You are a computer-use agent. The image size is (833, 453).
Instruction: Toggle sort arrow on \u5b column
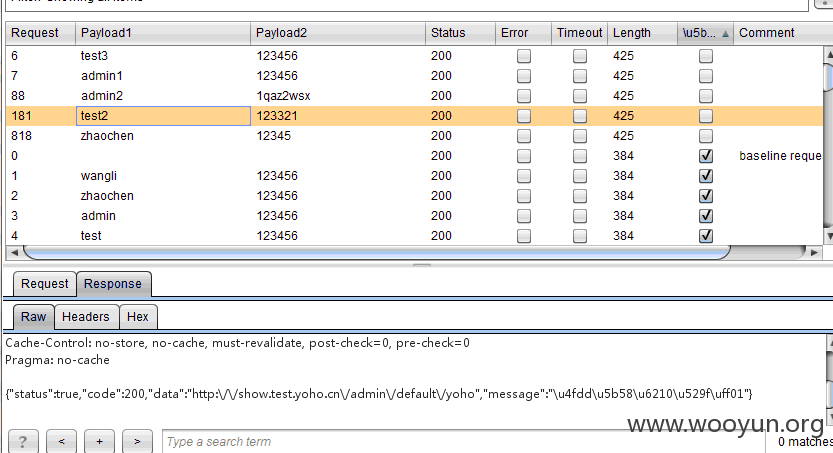725,33
